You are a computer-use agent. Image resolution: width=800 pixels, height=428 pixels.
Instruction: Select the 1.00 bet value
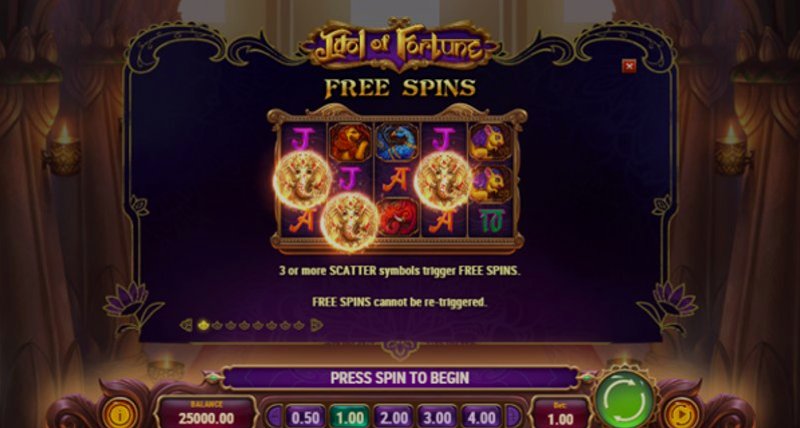[x=349, y=416]
